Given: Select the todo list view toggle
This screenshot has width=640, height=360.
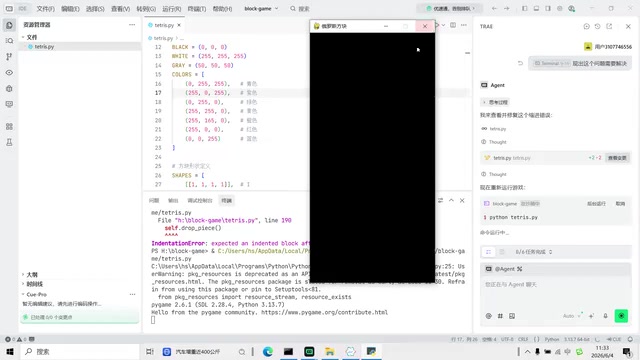Looking at the screenshot, I should point(489,252).
